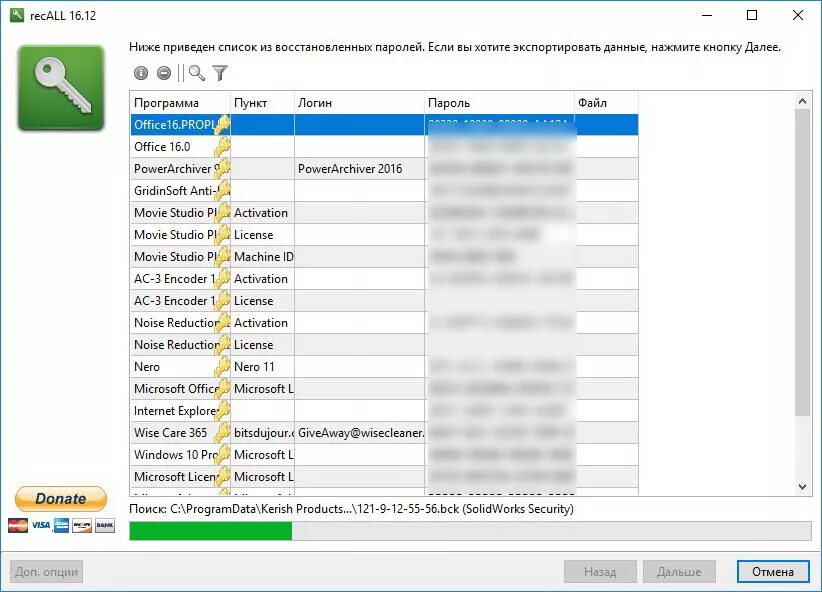Image resolution: width=822 pixels, height=592 pixels.
Task: Click key icon in Nero row
Action: click(x=222, y=367)
